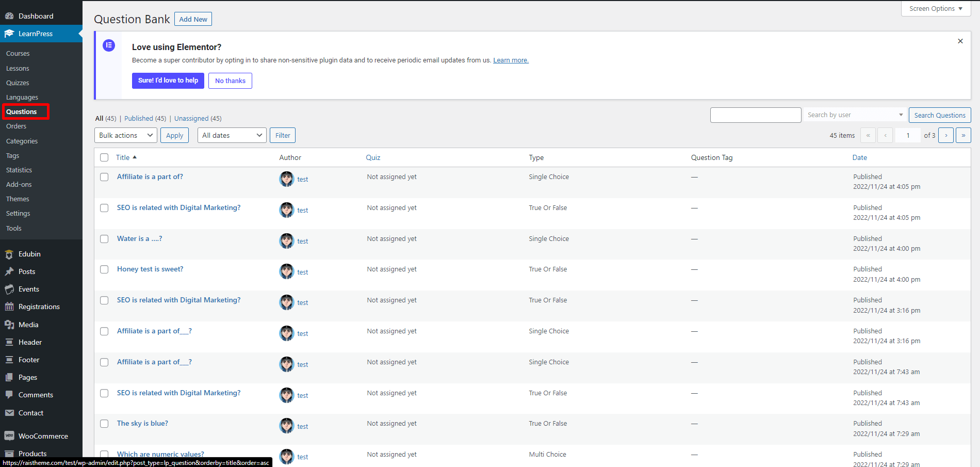Image resolution: width=980 pixels, height=467 pixels.
Task: Open Quizzes in the LearnPress submenu
Action: click(18, 83)
